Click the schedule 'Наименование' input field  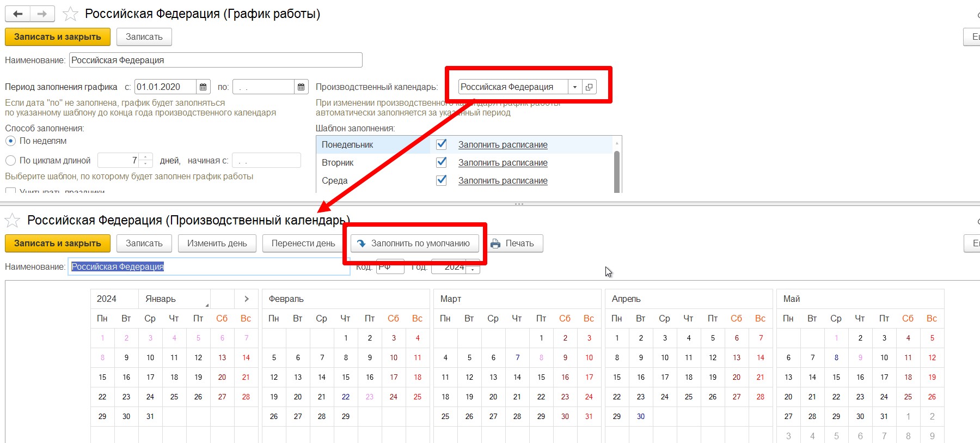pos(215,60)
